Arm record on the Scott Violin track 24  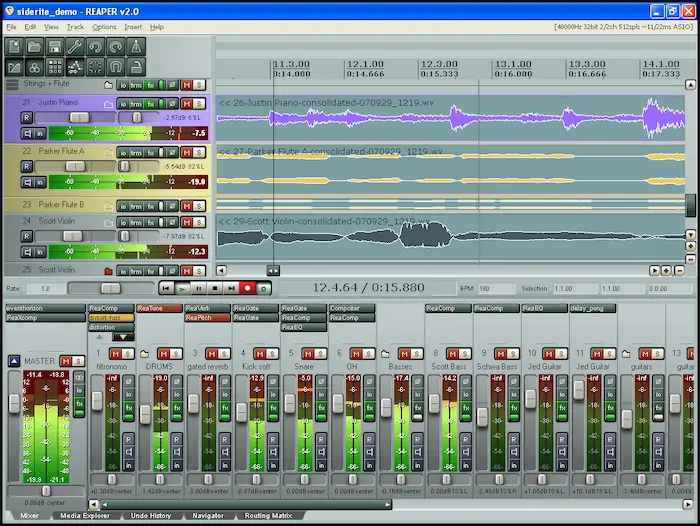click(x=26, y=236)
